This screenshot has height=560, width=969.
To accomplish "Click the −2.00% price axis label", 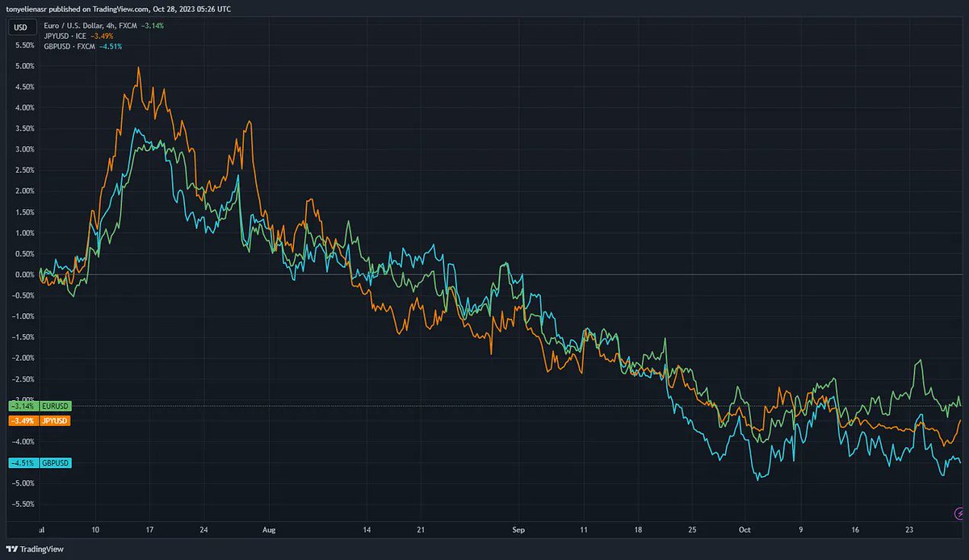I will 25,358.
